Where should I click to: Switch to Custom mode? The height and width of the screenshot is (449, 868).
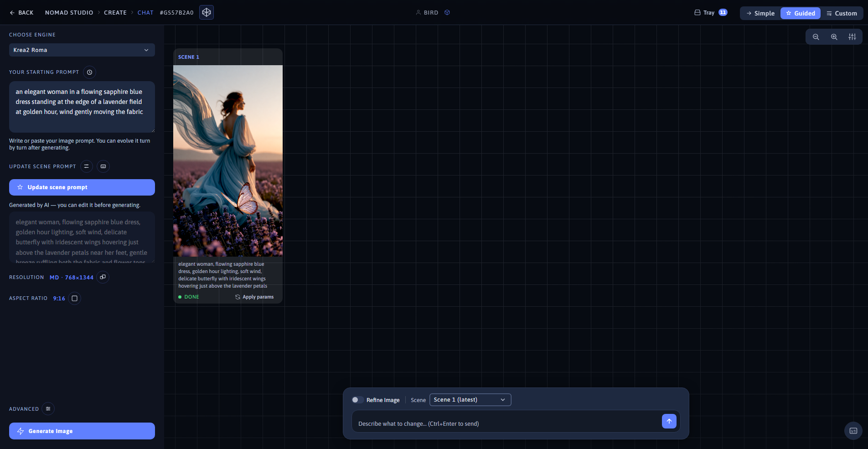[x=842, y=13]
